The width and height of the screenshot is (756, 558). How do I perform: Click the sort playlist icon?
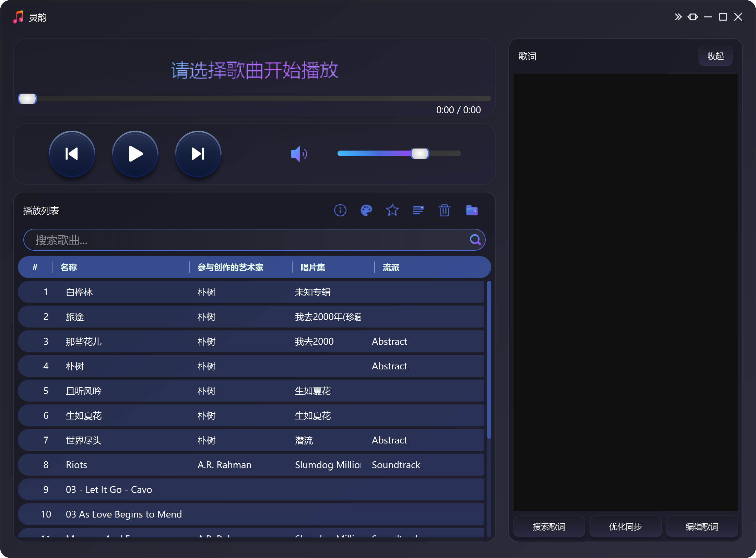click(418, 210)
